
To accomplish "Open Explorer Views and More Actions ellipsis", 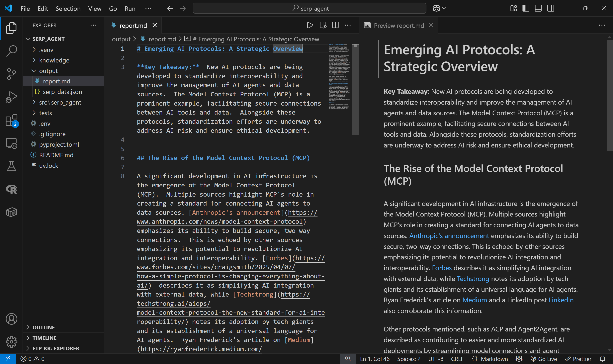I will 93,25.
